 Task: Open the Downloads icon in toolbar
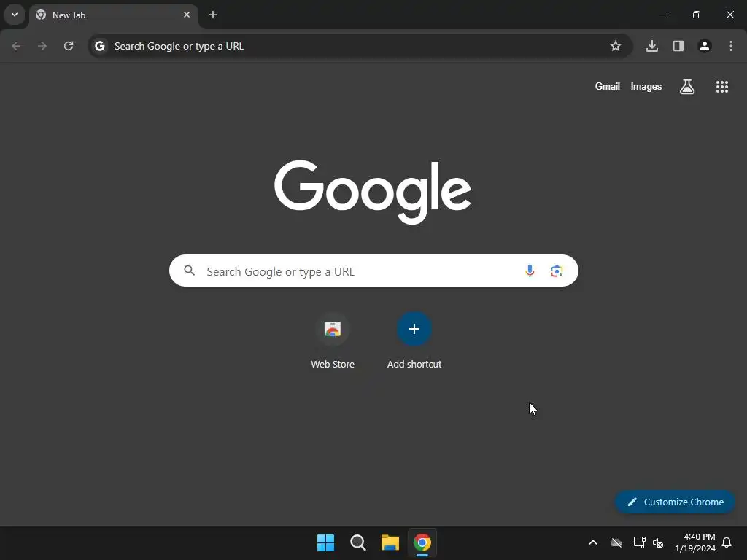point(652,46)
